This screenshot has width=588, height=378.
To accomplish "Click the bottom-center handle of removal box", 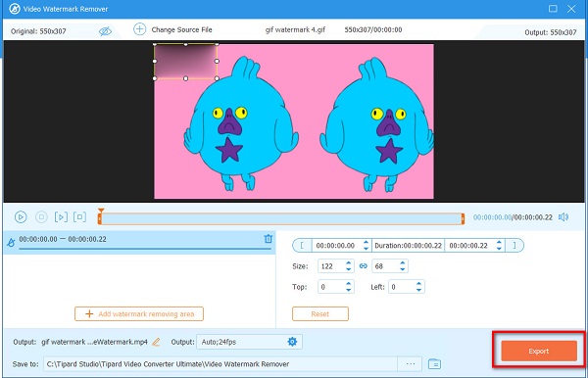I will (x=185, y=78).
